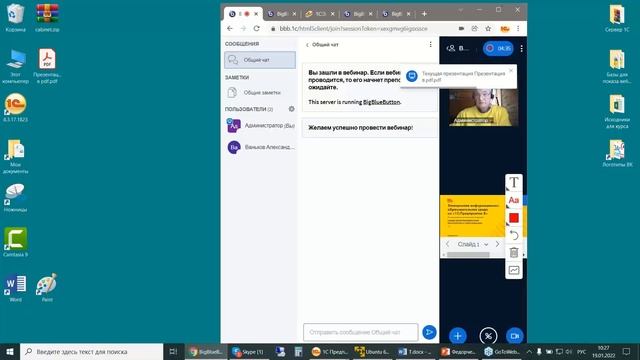Open Camtasia 9 desktop shortcut

click(x=16, y=242)
